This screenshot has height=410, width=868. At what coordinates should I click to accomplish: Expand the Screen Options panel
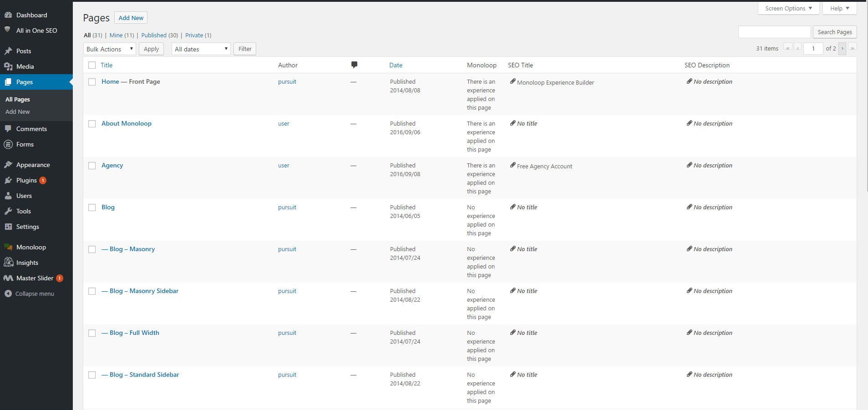pyautogui.click(x=788, y=8)
